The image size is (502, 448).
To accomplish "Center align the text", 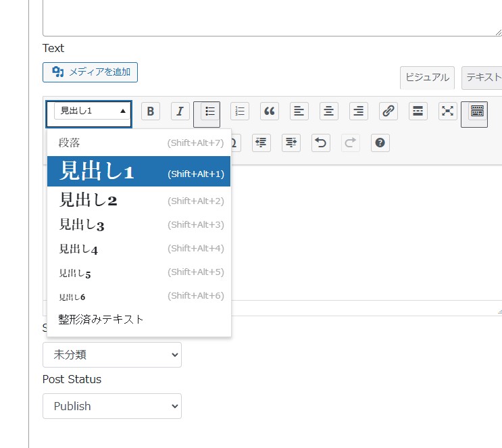I will pos(329,111).
